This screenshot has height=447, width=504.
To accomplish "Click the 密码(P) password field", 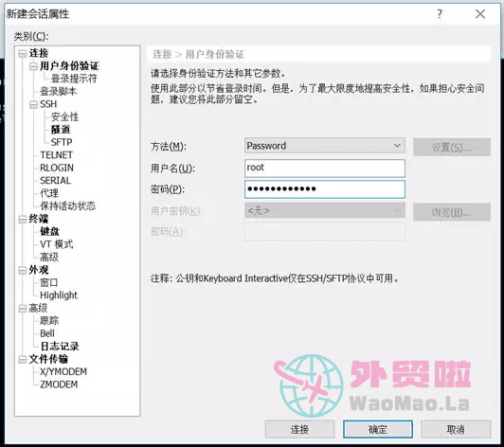I will click(x=325, y=189).
